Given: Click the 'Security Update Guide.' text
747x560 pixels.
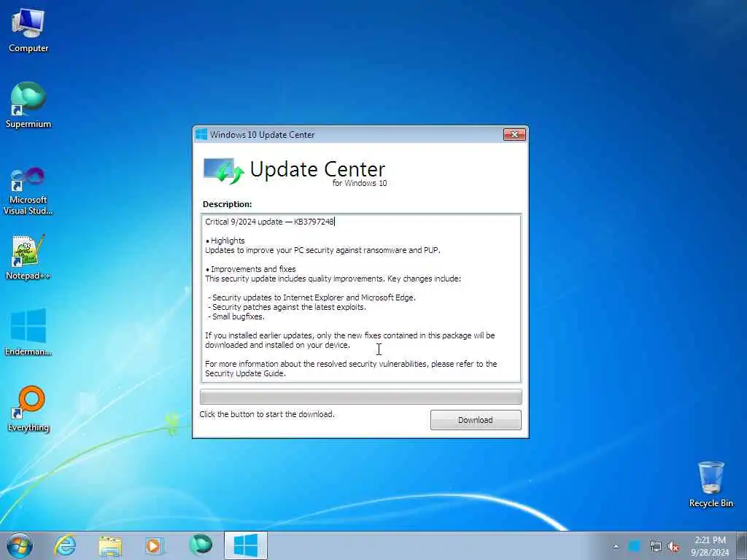Looking at the screenshot, I should click(245, 374).
